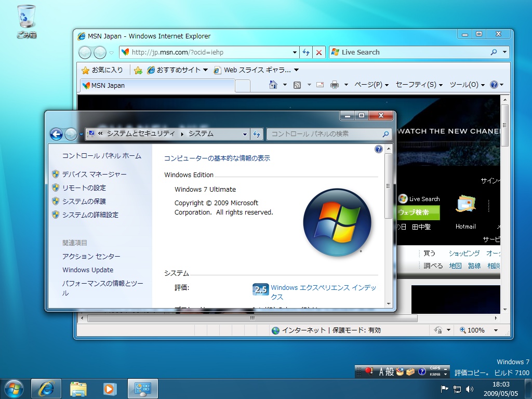The width and height of the screenshot is (532, 399).
Task: Click the IE Help question mark icon
Action: (x=494, y=85)
